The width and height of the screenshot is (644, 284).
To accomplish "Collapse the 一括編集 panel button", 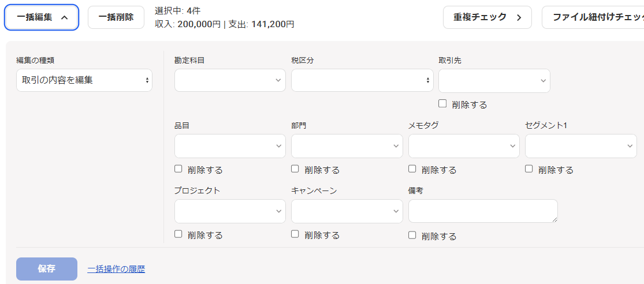I will (x=42, y=17).
